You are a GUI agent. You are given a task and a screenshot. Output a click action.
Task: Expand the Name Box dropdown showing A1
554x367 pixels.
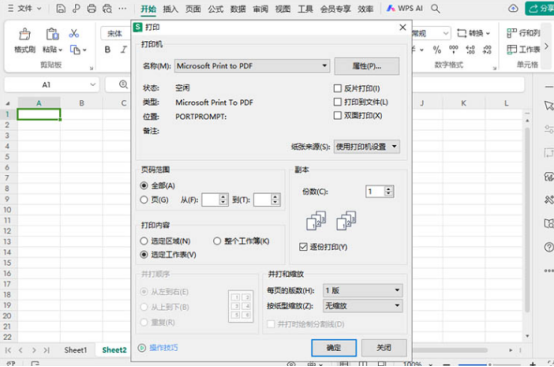[93, 85]
